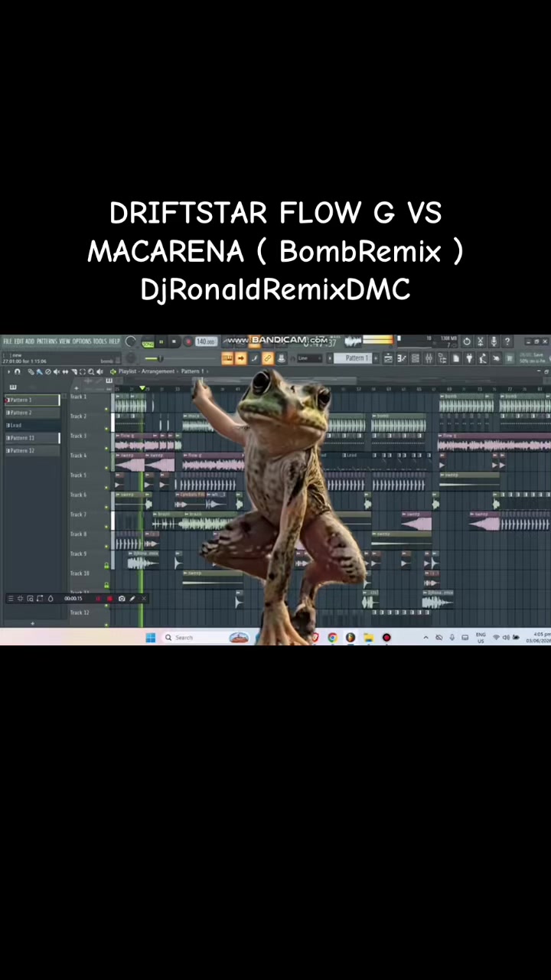Open the ADD menu
Screen dimensions: 551x980
[30, 341]
